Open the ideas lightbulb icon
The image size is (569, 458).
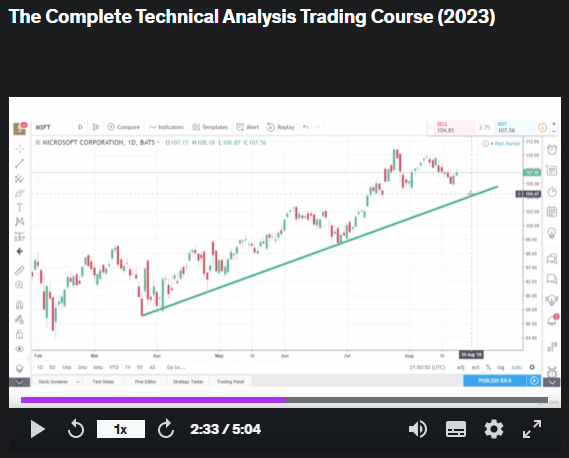552,233
